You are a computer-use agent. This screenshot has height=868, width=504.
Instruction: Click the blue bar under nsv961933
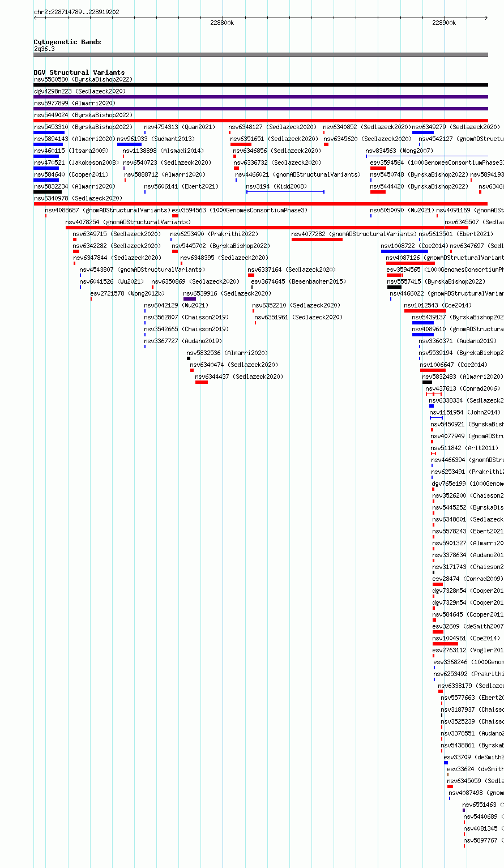tap(129, 144)
